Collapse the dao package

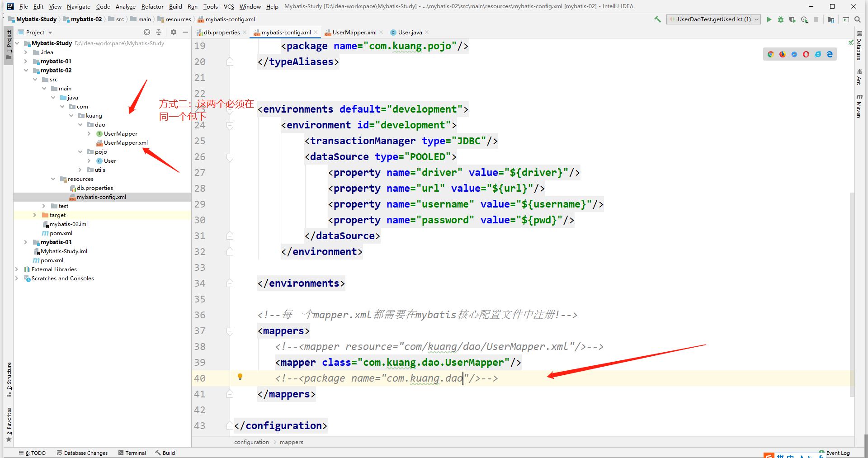(80, 125)
